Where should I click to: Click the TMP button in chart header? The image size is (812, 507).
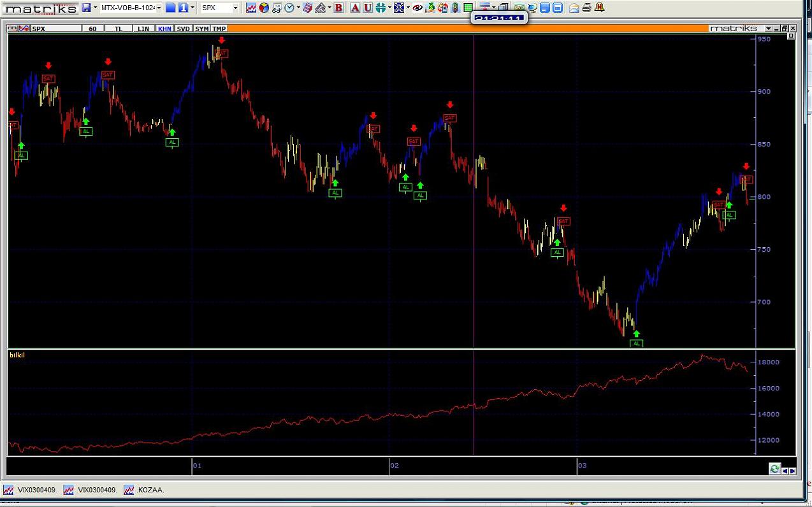[219, 29]
